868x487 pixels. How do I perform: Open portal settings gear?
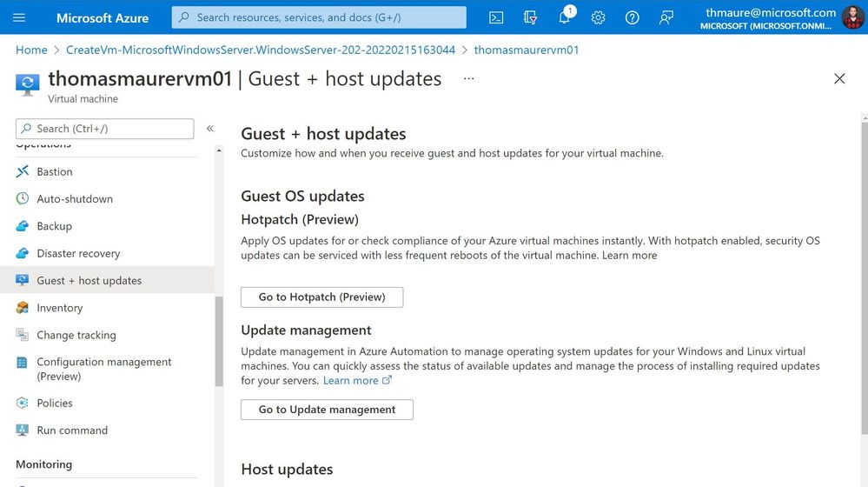pos(598,17)
